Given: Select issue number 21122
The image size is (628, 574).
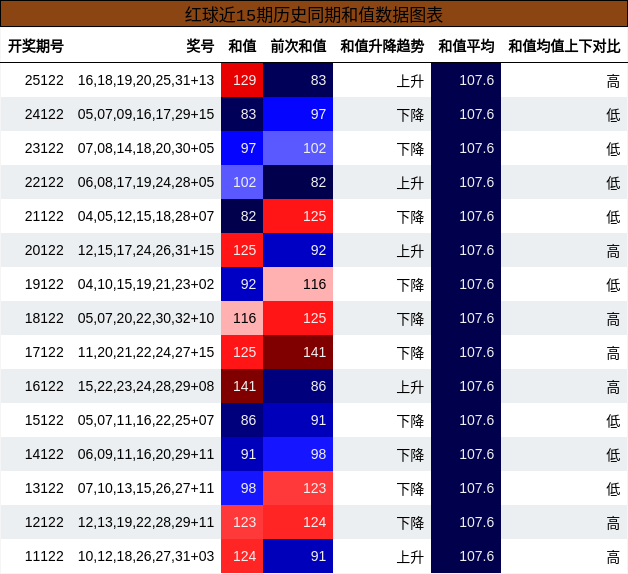Looking at the screenshot, I should pos(44,216).
